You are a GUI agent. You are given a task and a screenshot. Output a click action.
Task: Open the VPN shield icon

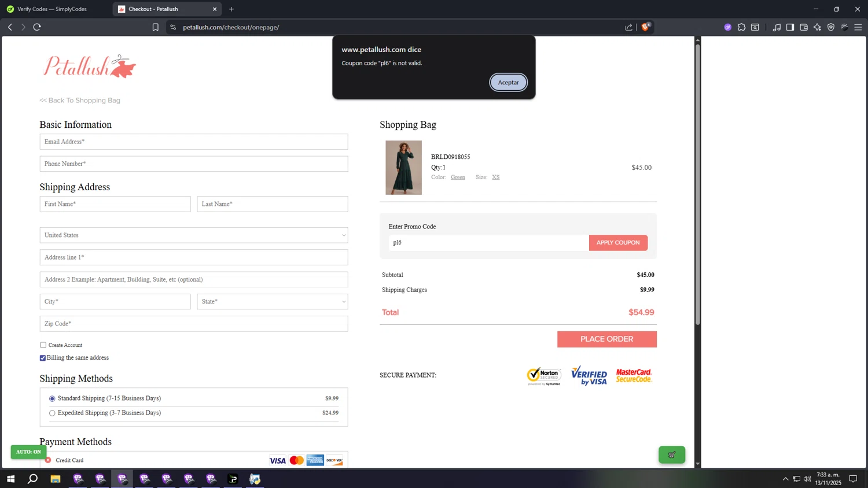coord(831,27)
